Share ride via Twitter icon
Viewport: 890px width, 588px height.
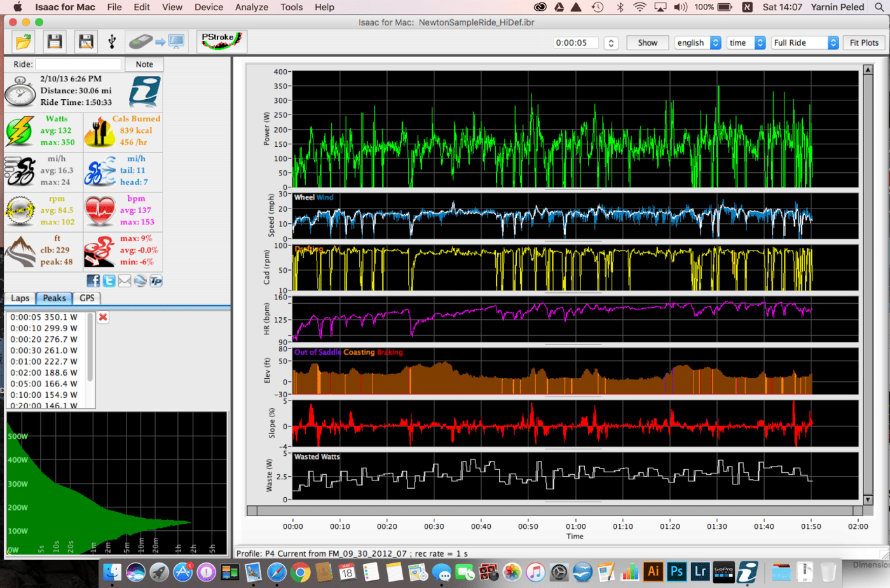109,281
